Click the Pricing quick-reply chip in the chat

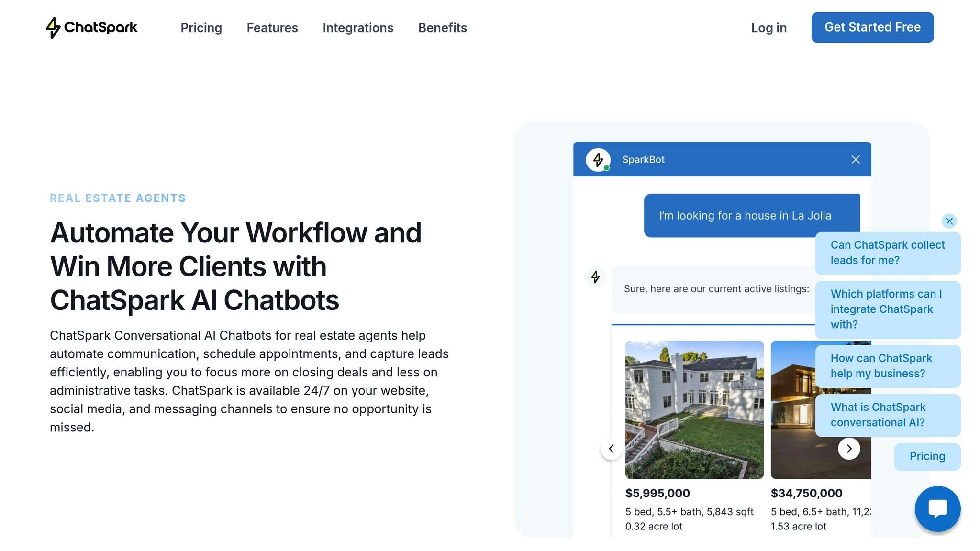[x=927, y=456]
